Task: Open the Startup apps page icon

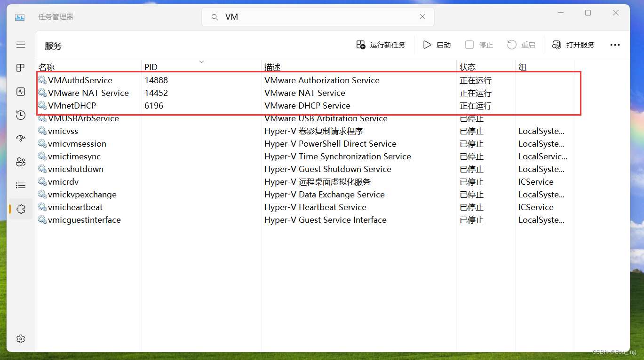Action: pyautogui.click(x=21, y=139)
